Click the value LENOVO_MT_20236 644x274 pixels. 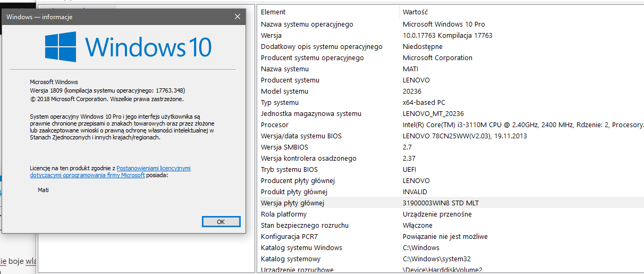433,113
